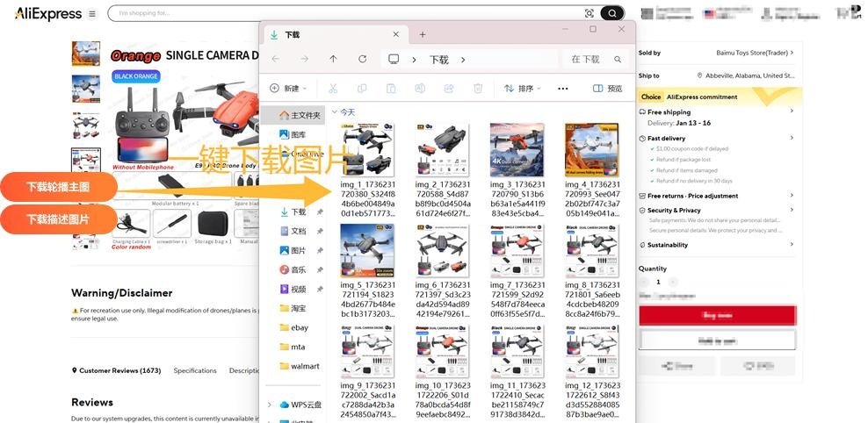
Task: Collapse the 今天 group
Action: (x=335, y=112)
